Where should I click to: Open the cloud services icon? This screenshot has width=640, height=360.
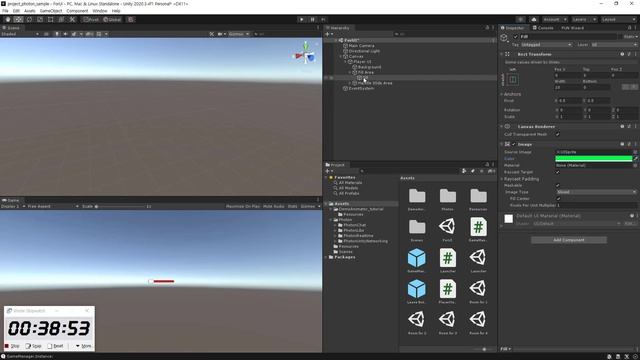click(x=534, y=20)
